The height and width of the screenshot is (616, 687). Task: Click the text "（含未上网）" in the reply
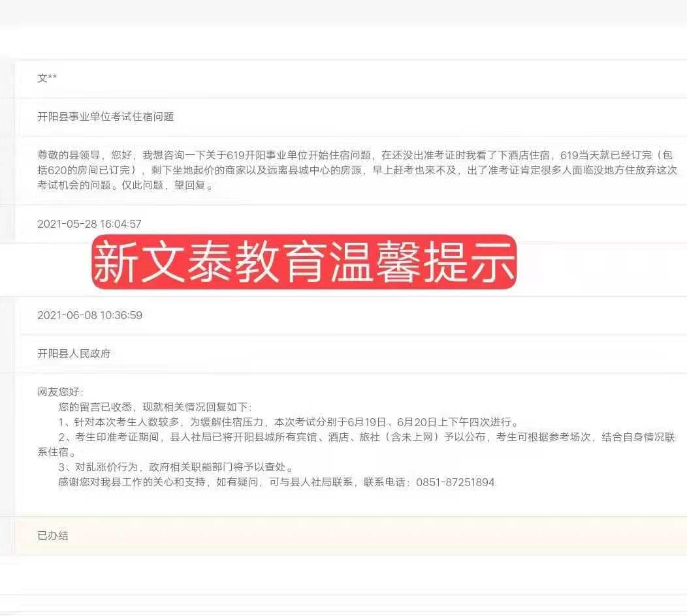point(409,437)
